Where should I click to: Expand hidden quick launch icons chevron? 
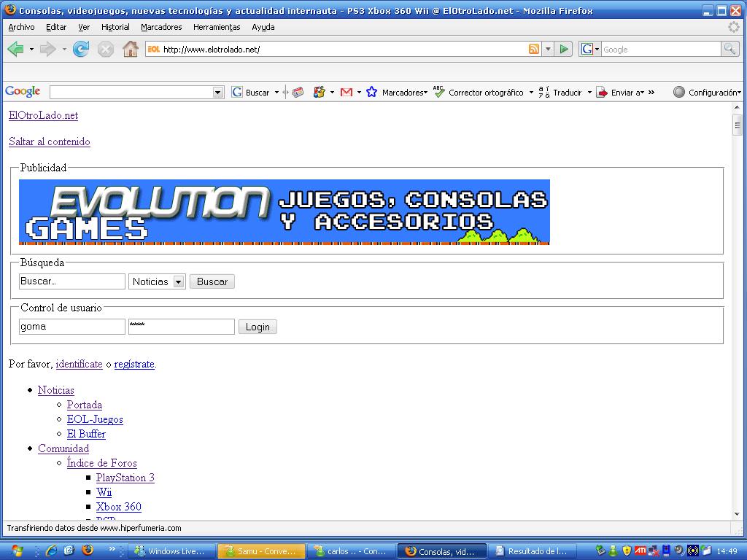pos(112,548)
